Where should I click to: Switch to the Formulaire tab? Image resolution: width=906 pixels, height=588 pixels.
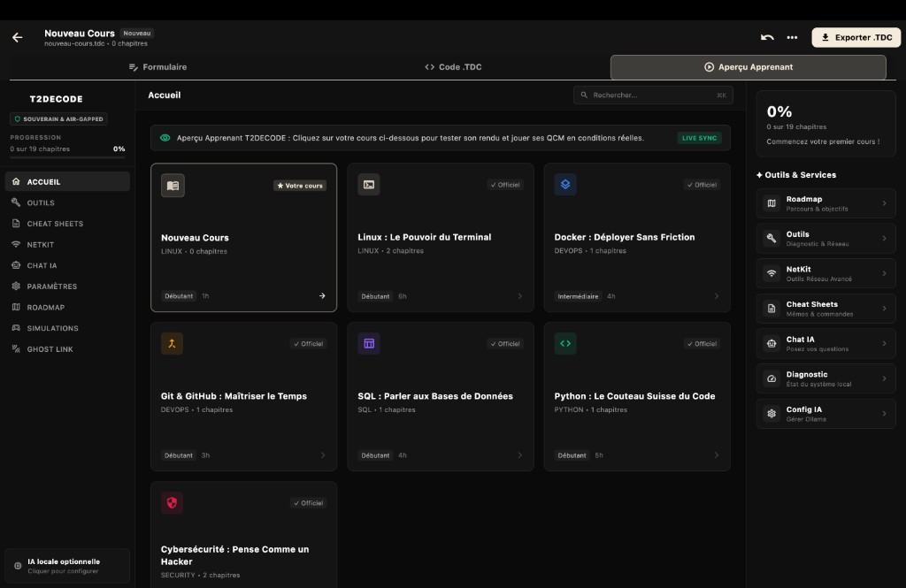point(157,67)
